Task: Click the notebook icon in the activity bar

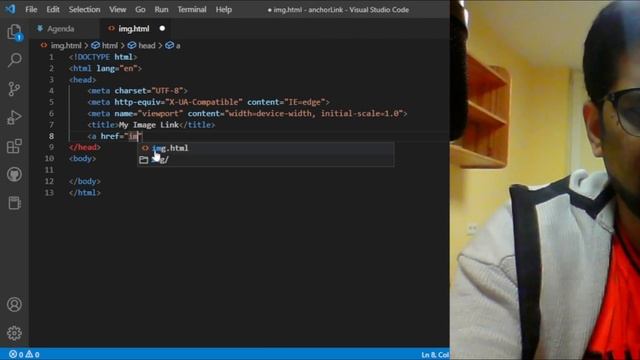Action: pyautogui.click(x=14, y=203)
